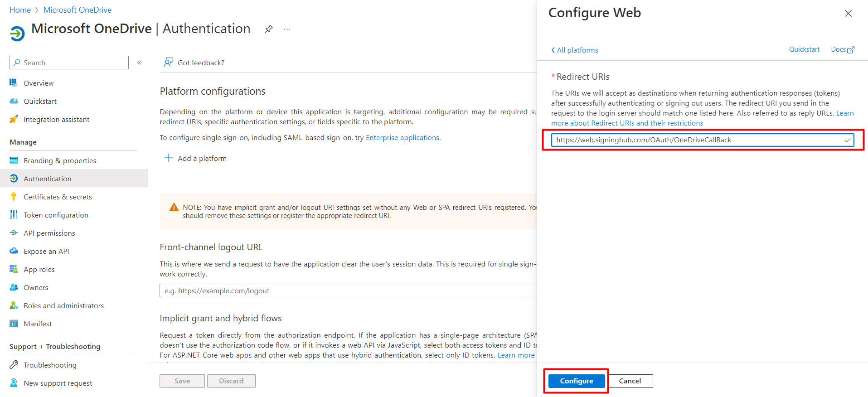The height and width of the screenshot is (397, 868).
Task: Open the ellipsis more options menu
Action: pos(287,29)
